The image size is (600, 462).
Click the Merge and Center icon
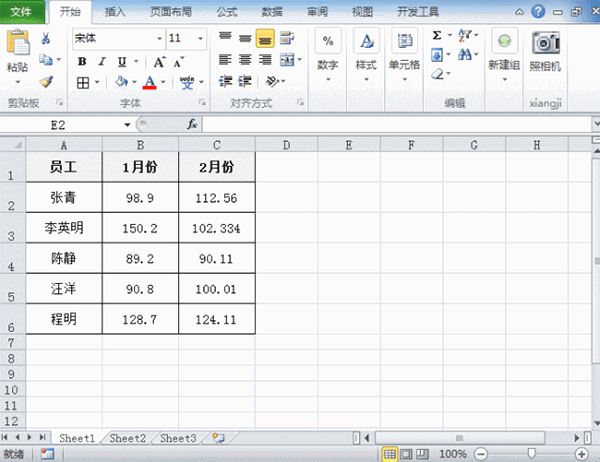pos(287,59)
